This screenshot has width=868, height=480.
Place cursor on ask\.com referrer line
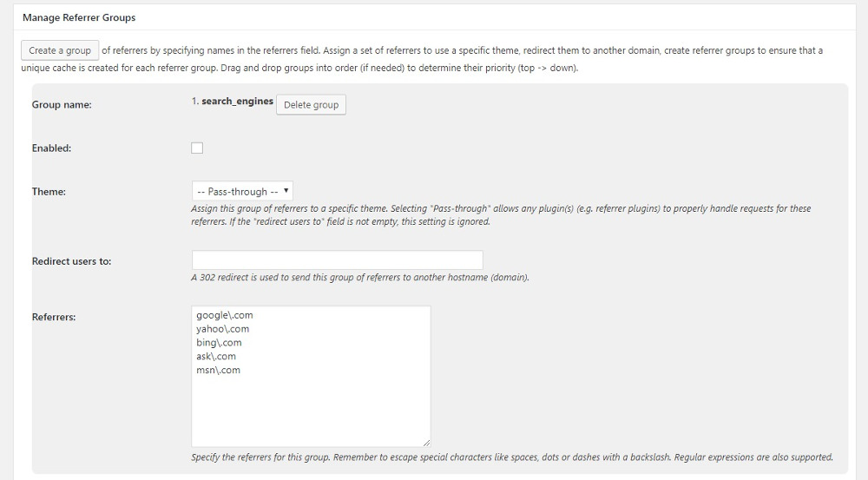tap(216, 356)
